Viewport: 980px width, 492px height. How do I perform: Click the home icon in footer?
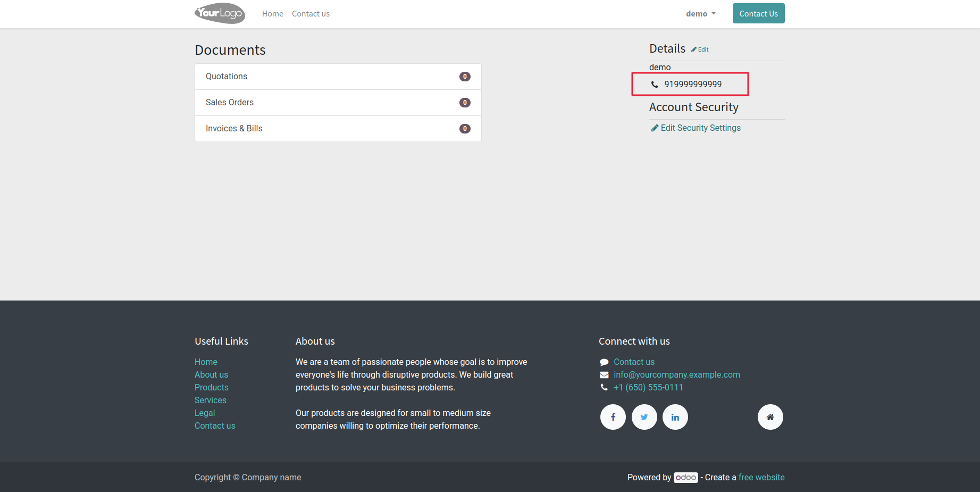click(x=770, y=417)
